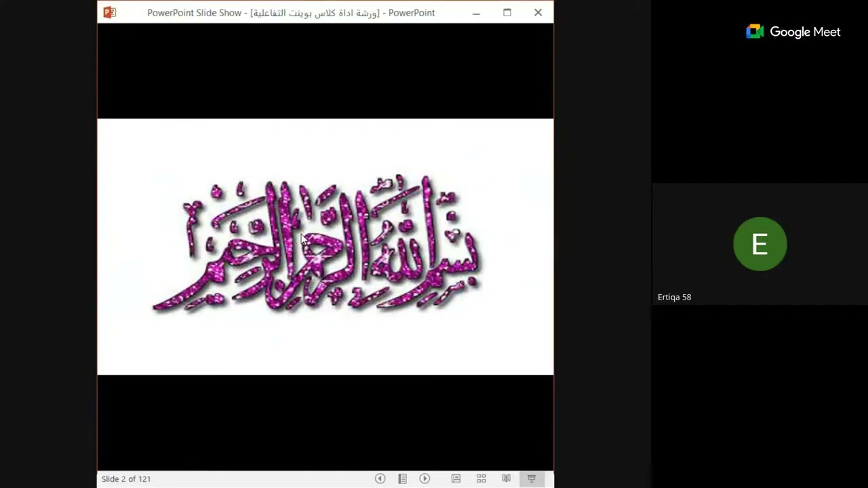Maximize the PowerPoint Slide Show window
This screenshot has height=488, width=868.
coord(507,12)
